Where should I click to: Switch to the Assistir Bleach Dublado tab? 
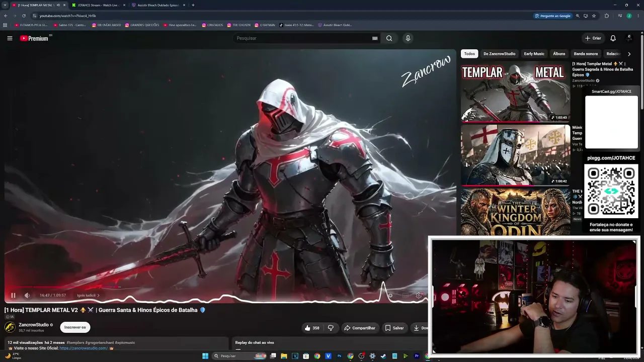click(158, 5)
